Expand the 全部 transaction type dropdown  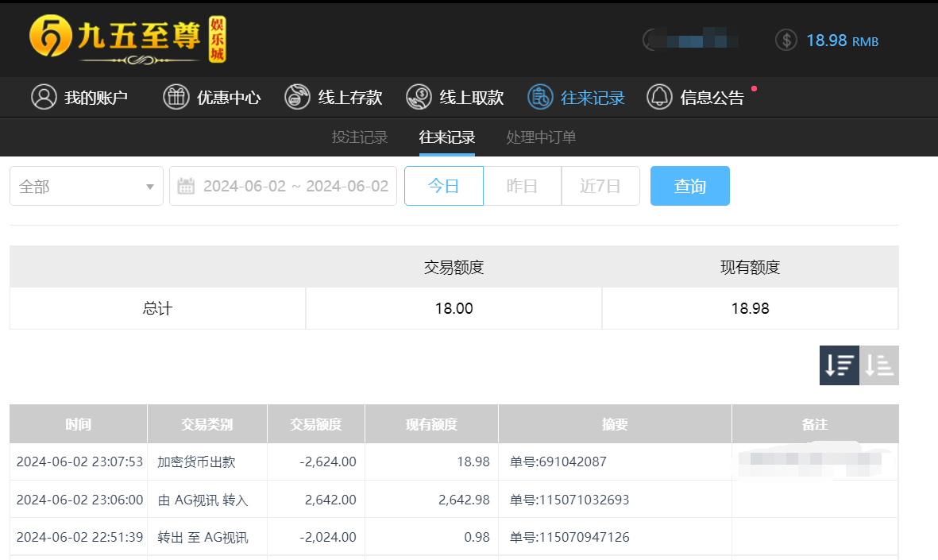86,186
